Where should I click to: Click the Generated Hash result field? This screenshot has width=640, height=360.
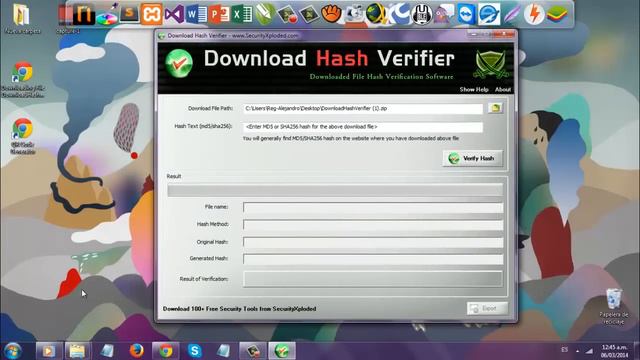click(373, 259)
